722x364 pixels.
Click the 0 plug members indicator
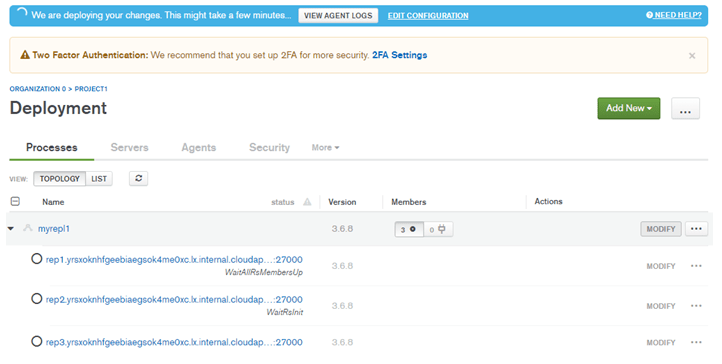[x=438, y=229]
